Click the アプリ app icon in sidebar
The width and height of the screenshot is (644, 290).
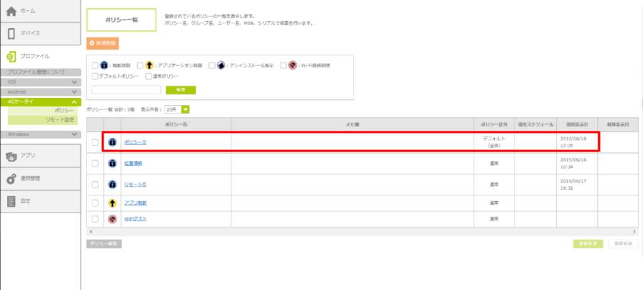coord(11,156)
